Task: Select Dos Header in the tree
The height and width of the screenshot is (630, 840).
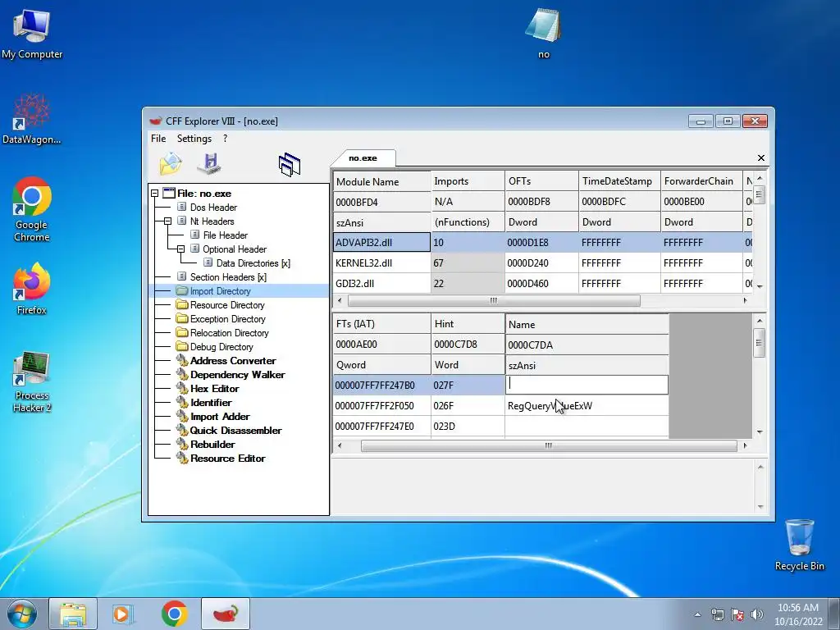Action: 213,208
